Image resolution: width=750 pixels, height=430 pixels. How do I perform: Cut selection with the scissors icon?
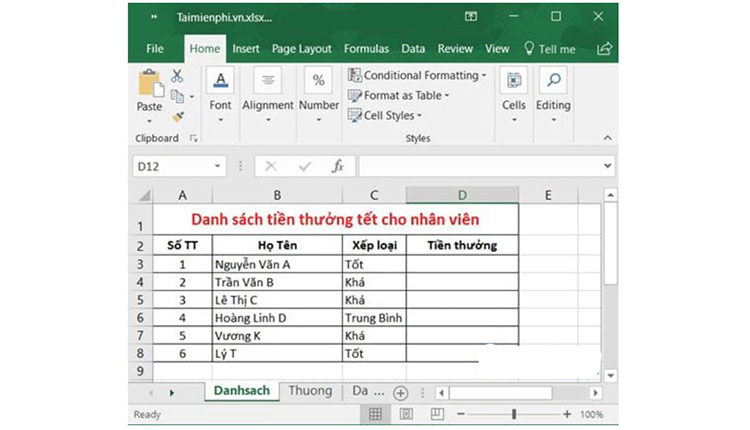click(x=177, y=76)
